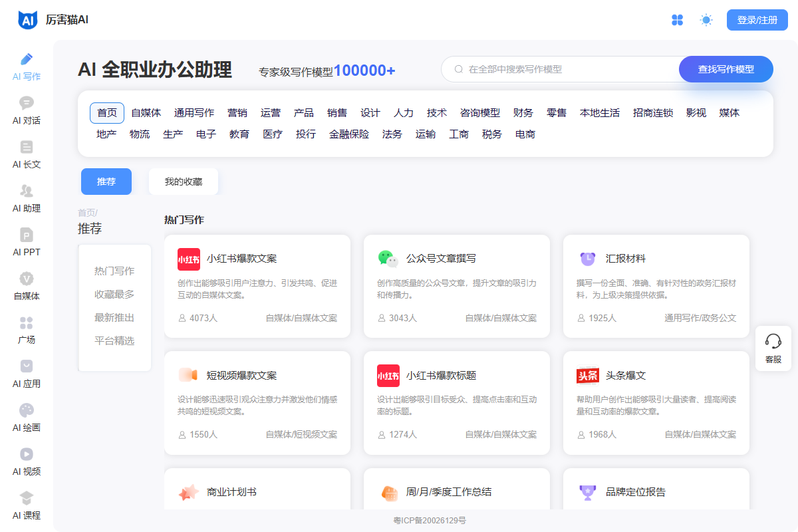Go to the AI 绘画 palette icon

27,410
